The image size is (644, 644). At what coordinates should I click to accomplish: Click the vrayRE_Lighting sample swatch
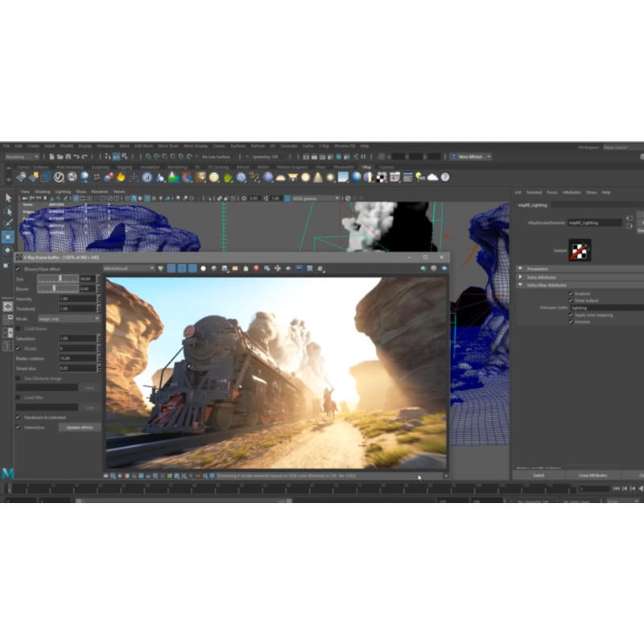[580, 250]
